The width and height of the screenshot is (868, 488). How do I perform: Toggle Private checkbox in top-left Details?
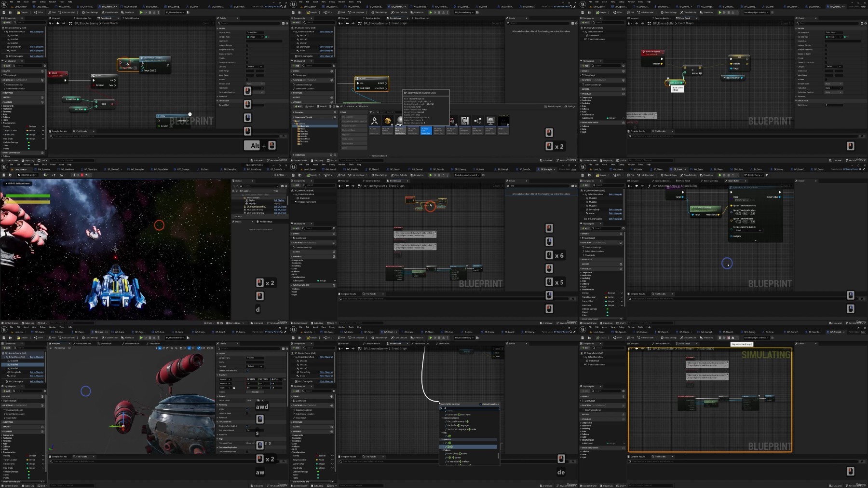tap(247, 58)
